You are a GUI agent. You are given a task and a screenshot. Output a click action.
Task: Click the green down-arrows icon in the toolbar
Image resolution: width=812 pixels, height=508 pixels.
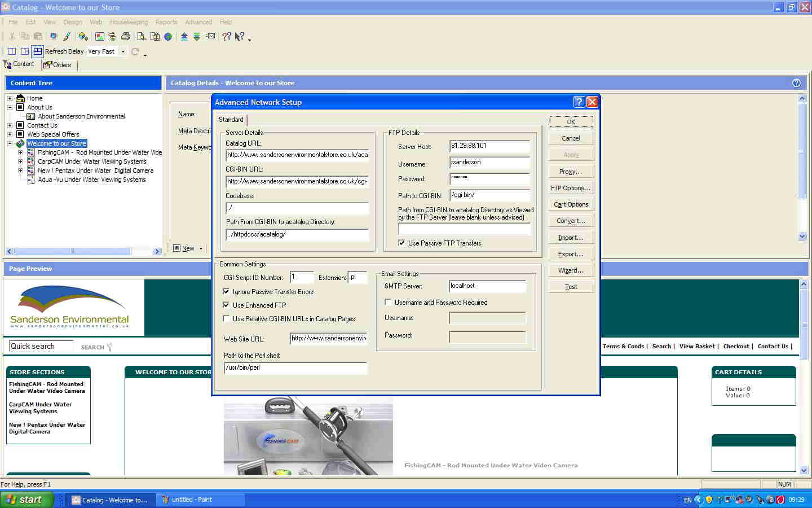[197, 37]
